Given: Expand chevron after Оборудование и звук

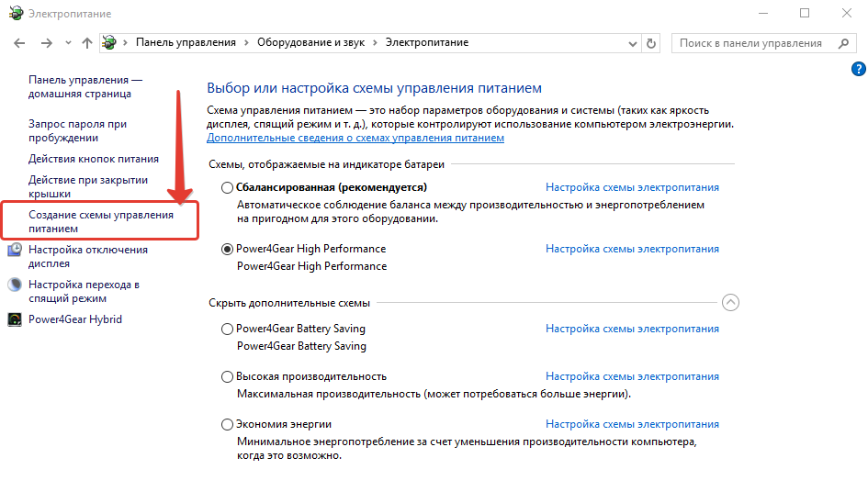Looking at the screenshot, I should pyautogui.click(x=375, y=42).
